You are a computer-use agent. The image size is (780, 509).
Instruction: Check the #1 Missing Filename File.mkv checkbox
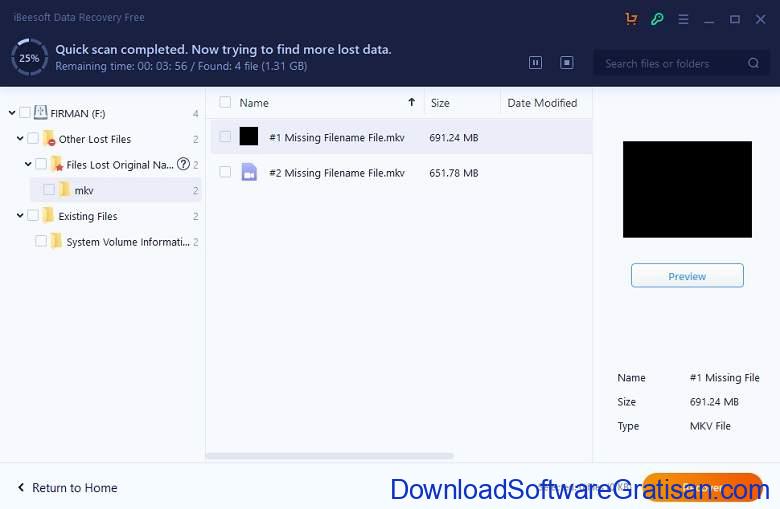click(225, 136)
